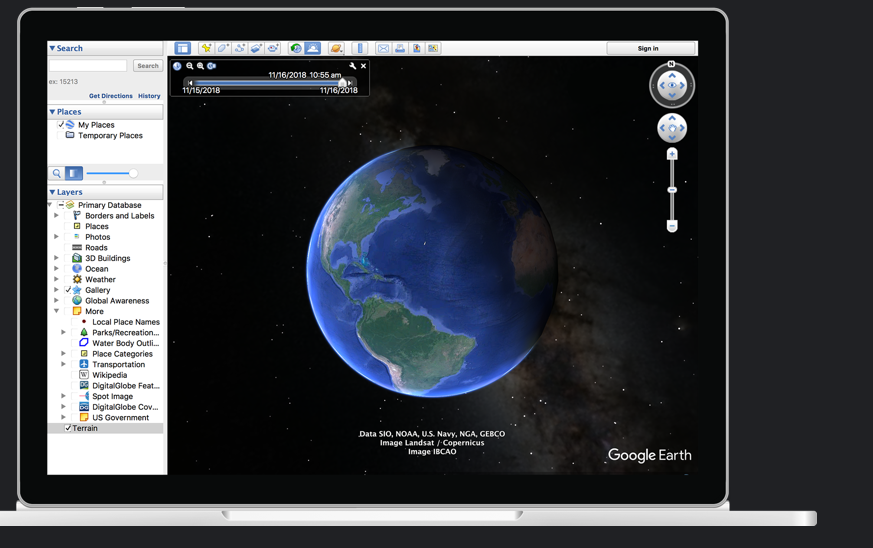The height and width of the screenshot is (548, 873).
Task: Open the search History link
Action: click(149, 96)
